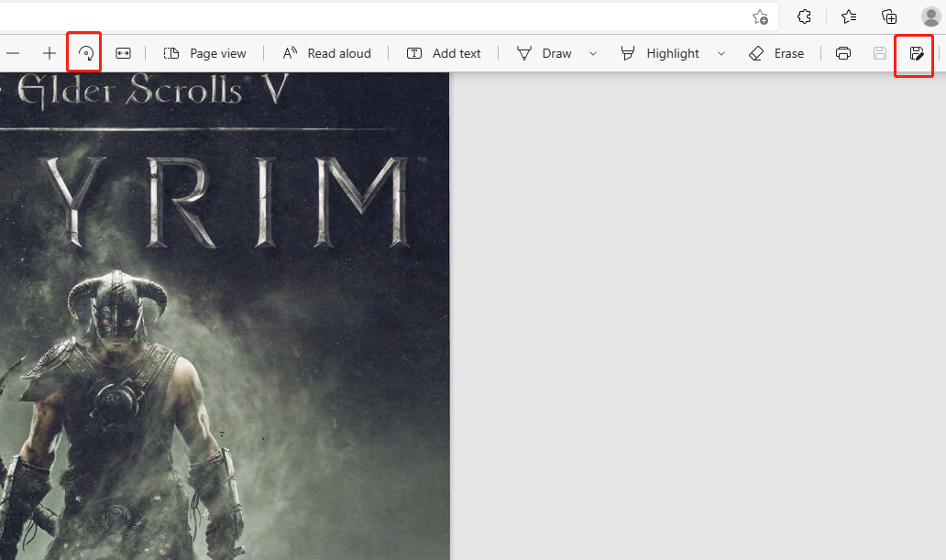Open the browser Extensions puzzle icon
The image size is (946, 560).
(x=804, y=16)
